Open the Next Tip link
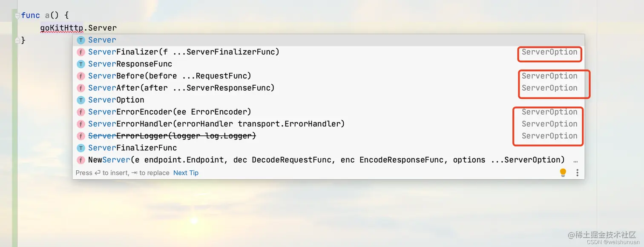The width and height of the screenshot is (644, 247). click(x=186, y=173)
